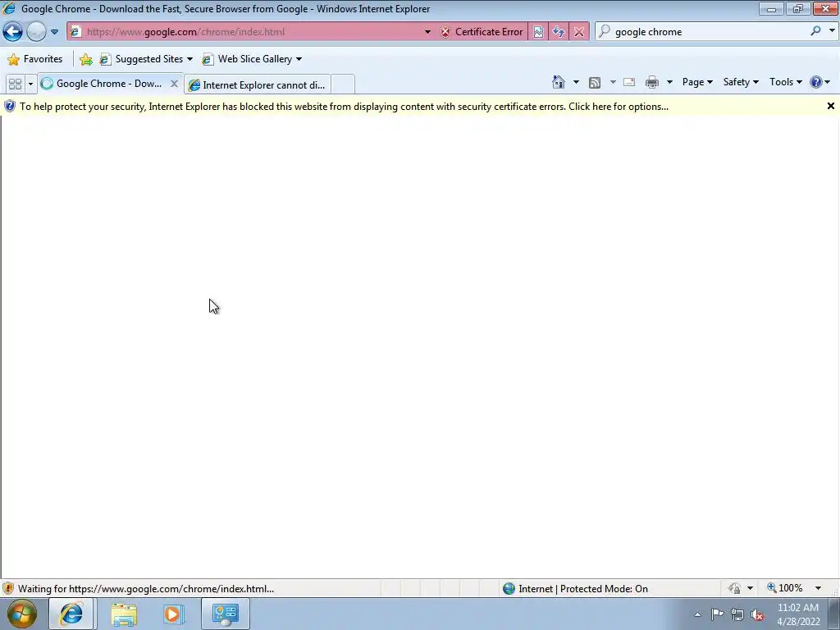Viewport: 840px width, 630px height.
Task: Click the network connection tray icon
Action: (737, 614)
